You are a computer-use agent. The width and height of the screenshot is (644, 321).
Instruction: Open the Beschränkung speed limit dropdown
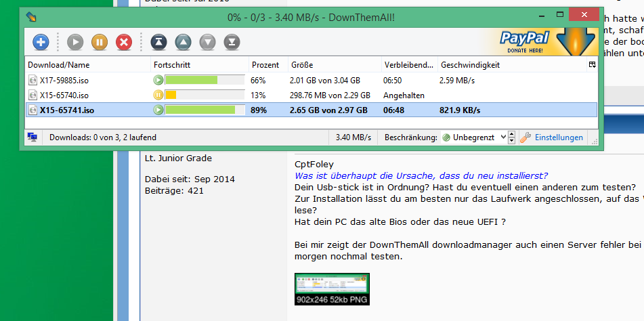[x=473, y=137]
